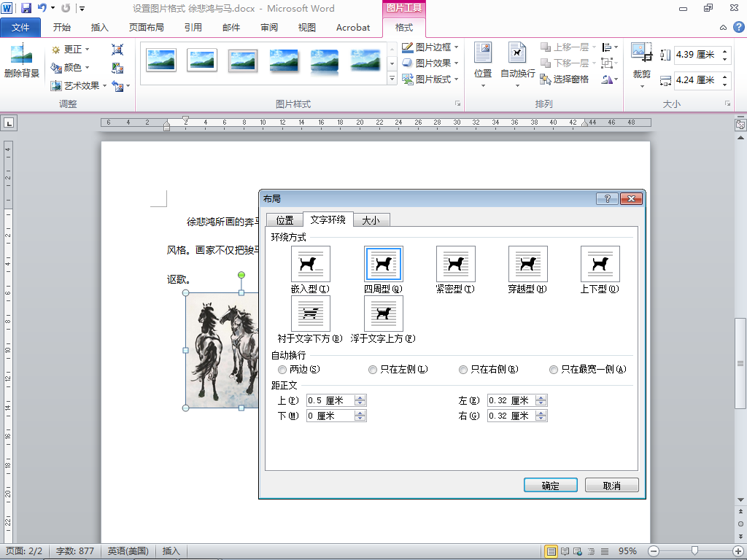This screenshot has height=560, width=747.
Task: Select the 穿越型 wrap style icon
Action: (528, 264)
